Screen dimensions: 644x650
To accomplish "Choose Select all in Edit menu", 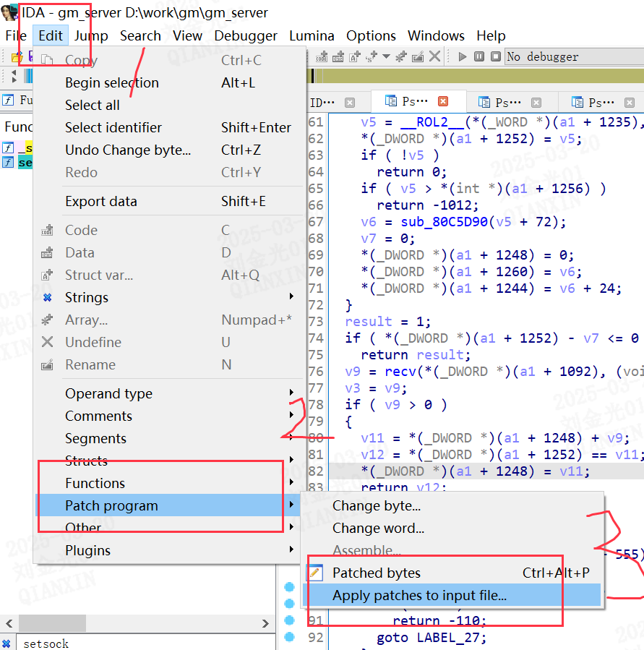I will 170,106.
